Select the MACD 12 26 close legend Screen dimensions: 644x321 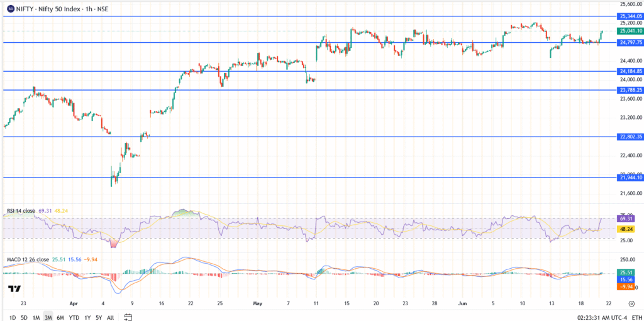pos(28,259)
